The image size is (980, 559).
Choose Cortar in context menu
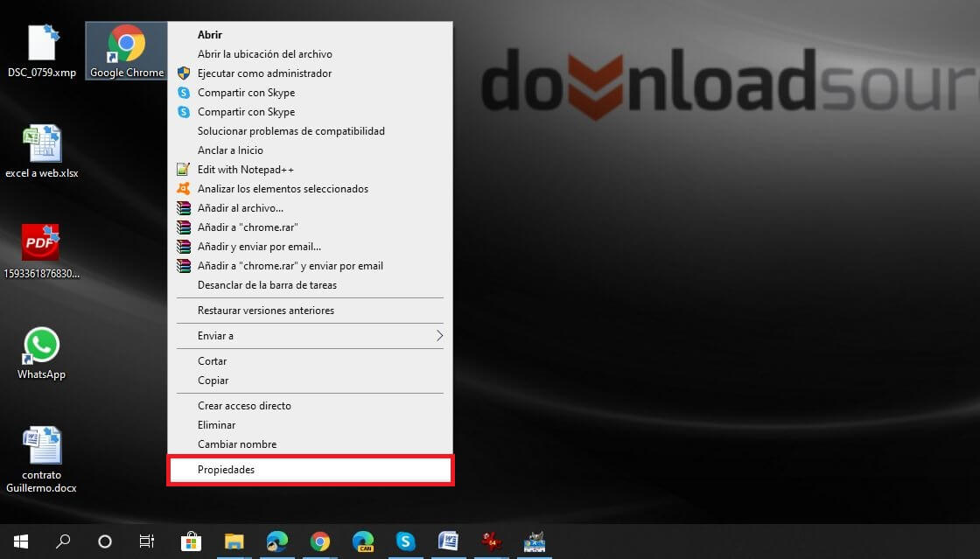pyautogui.click(x=310, y=361)
